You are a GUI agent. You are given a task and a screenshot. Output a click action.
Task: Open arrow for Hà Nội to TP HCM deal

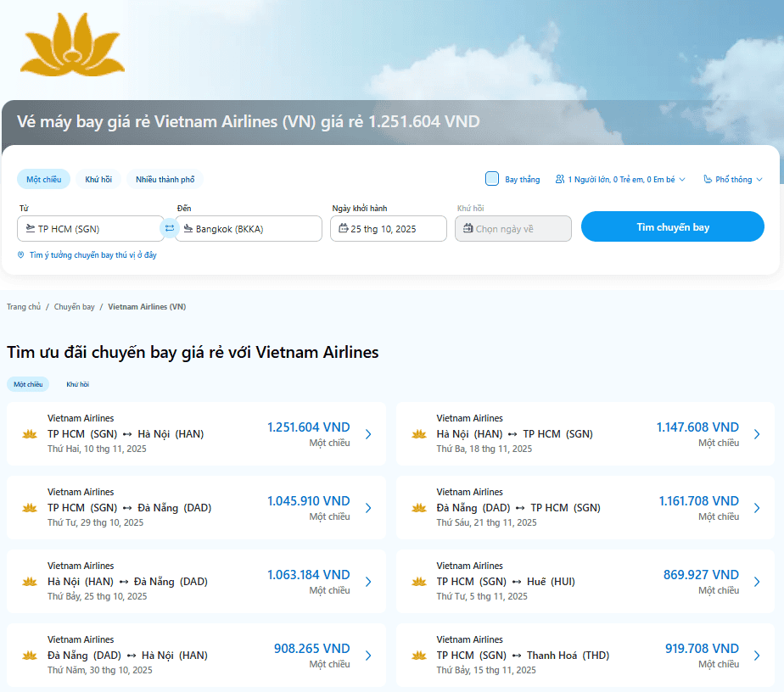point(757,434)
